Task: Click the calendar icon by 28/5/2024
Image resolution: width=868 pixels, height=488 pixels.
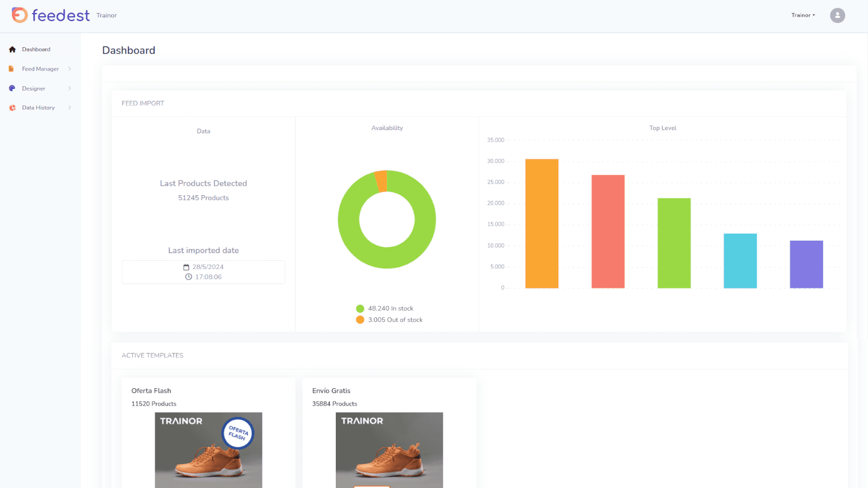Action: pyautogui.click(x=186, y=267)
